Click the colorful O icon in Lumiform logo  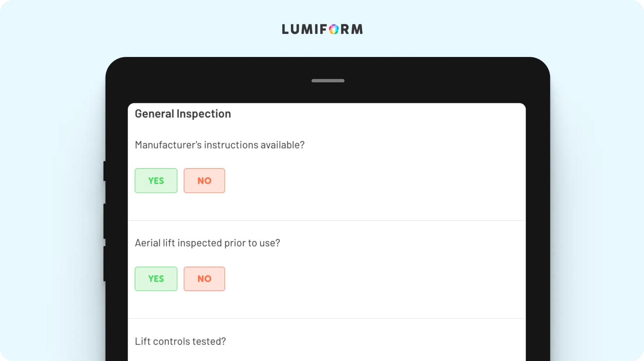334,29
